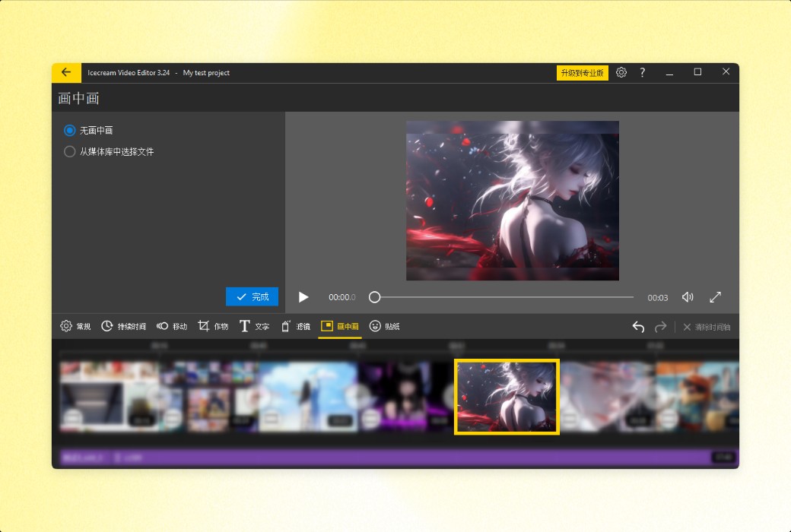The height and width of the screenshot is (532, 791).
Task: Confirm with the 完成 button
Action: tap(252, 296)
